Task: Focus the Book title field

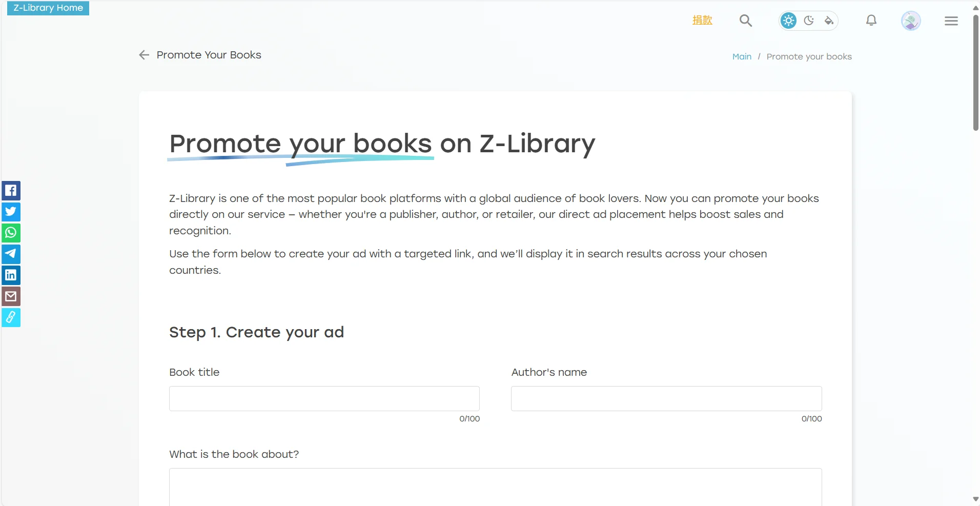Action: pyautogui.click(x=324, y=398)
